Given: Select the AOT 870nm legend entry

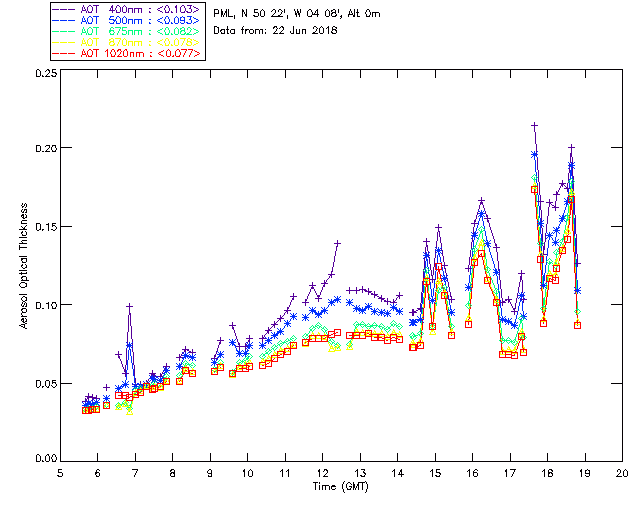Looking at the screenshot, I should tap(127, 42).
